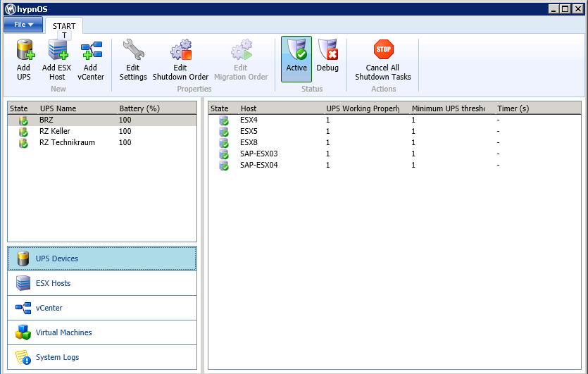The height and width of the screenshot is (374, 588).
Task: Open the vCenter navigation panel
Action: 102,308
